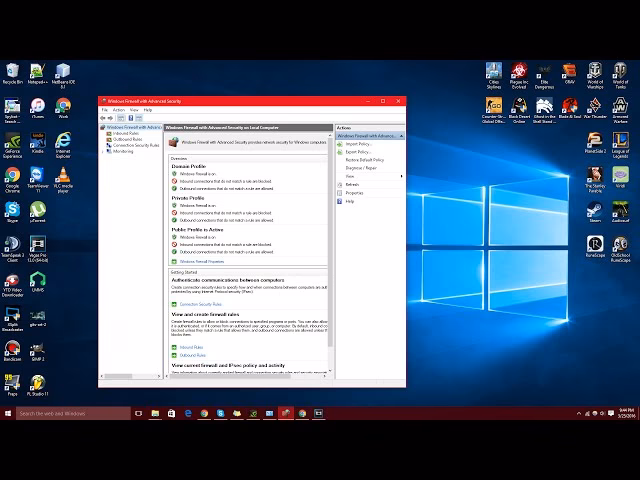The width and height of the screenshot is (640, 480).
Task: Open the Action menu
Action: point(119,110)
